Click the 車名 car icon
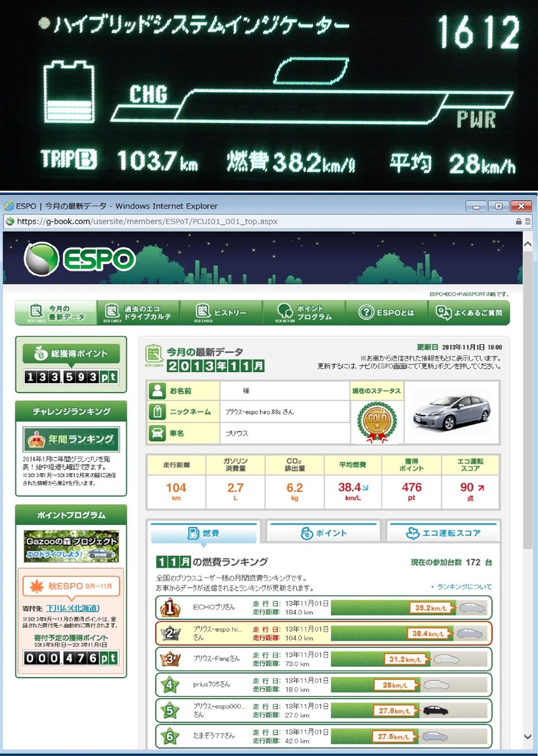 (x=157, y=433)
